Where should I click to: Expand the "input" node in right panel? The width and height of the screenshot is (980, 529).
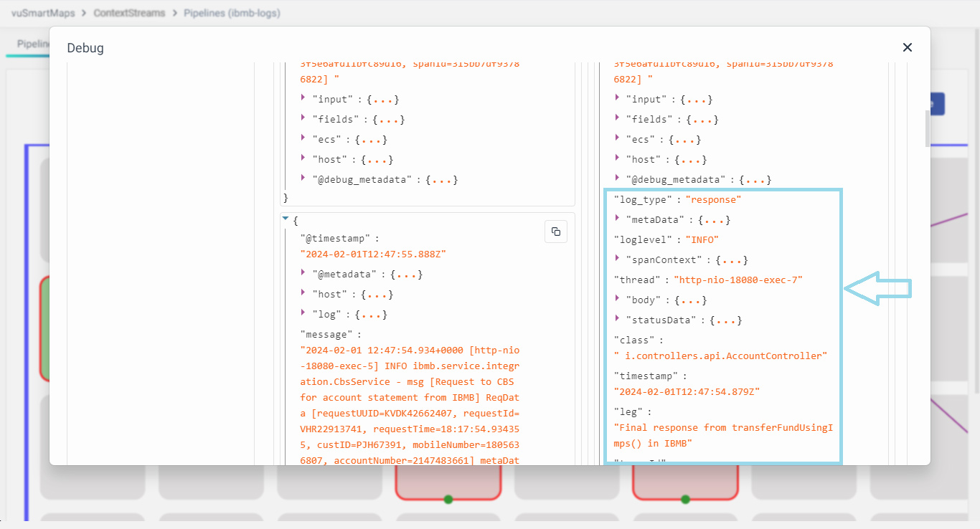tap(618, 98)
